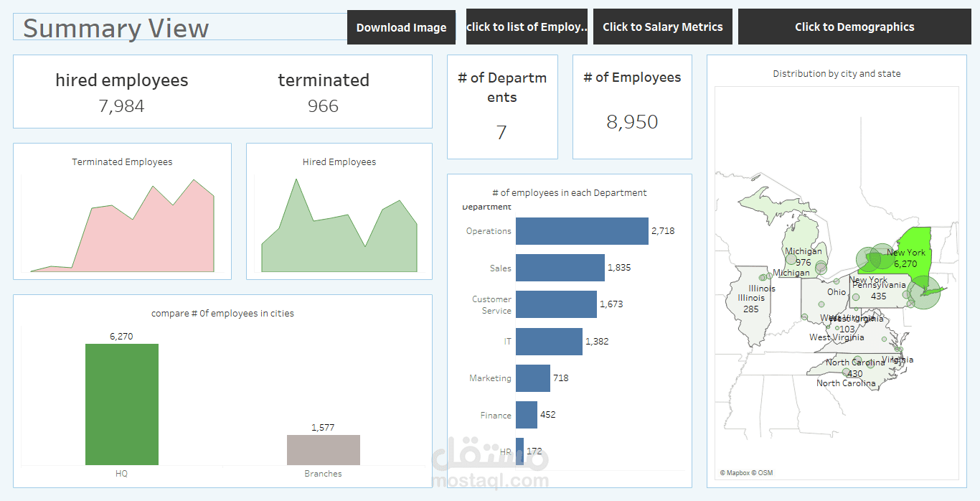Click the Marketing axis label

click(x=491, y=378)
